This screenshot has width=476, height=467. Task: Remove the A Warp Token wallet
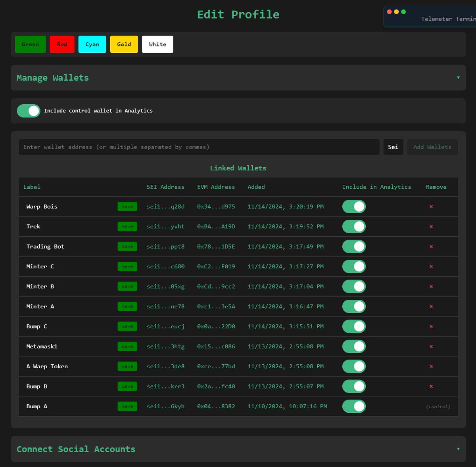tap(431, 366)
